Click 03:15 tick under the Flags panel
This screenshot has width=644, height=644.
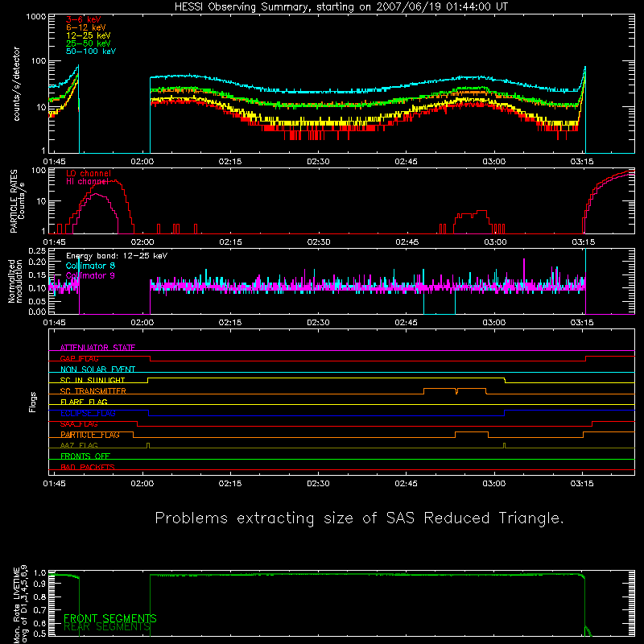(x=582, y=484)
